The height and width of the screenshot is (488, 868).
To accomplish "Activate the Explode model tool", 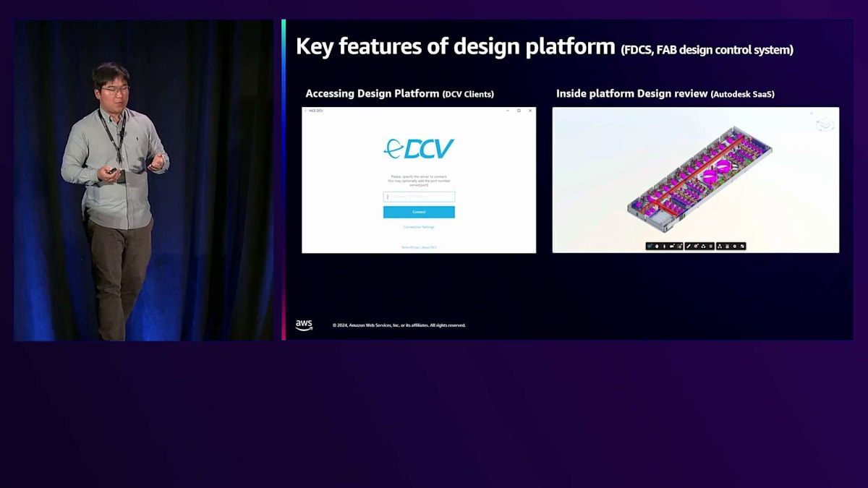I will tap(703, 247).
